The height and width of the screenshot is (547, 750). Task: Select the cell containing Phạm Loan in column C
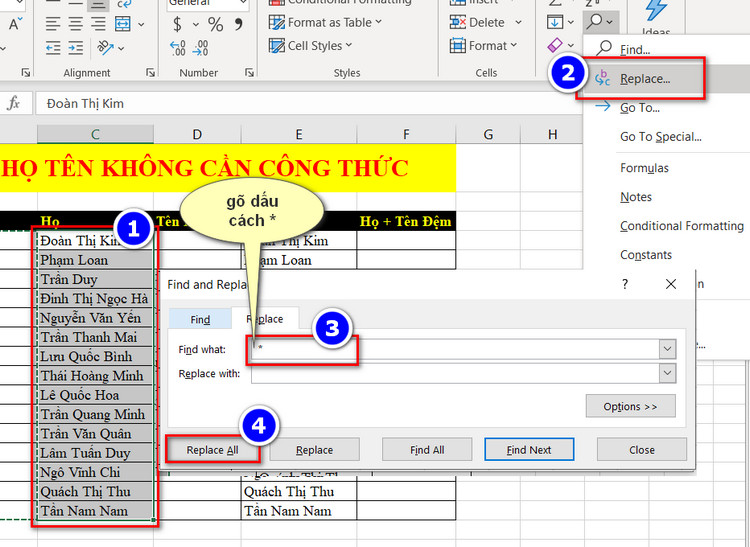click(95, 260)
